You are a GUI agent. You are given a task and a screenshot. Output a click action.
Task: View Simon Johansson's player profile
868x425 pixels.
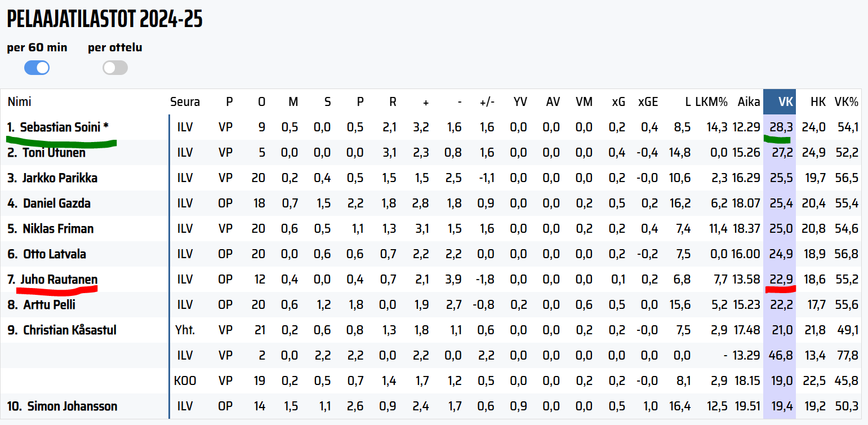72,406
